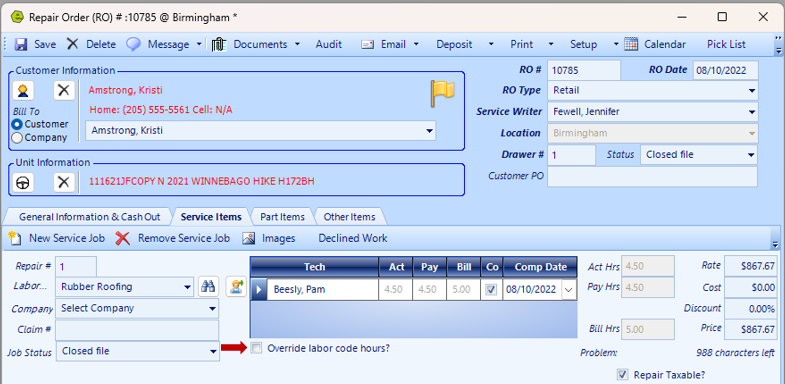Click the Deposit toolbar button
The image size is (785, 384).
[454, 44]
